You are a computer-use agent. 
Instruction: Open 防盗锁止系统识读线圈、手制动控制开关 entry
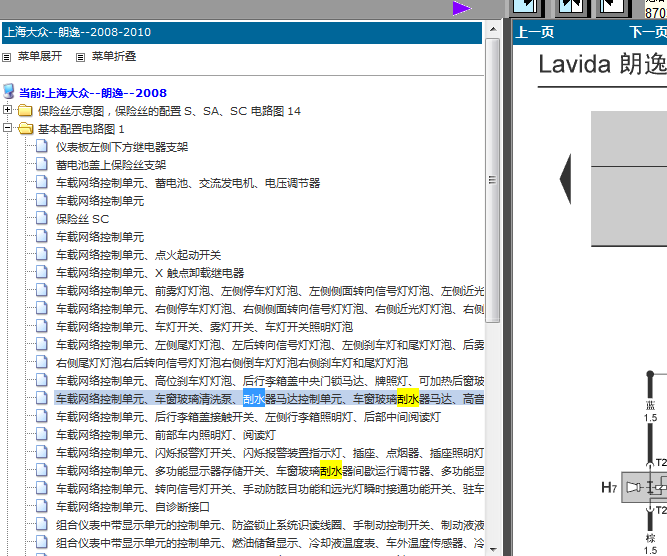(x=270, y=525)
